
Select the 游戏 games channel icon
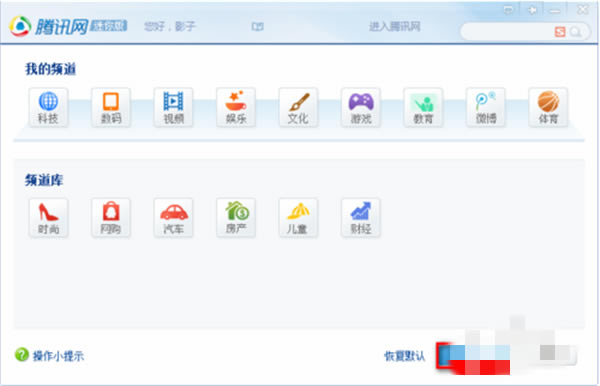(360, 107)
